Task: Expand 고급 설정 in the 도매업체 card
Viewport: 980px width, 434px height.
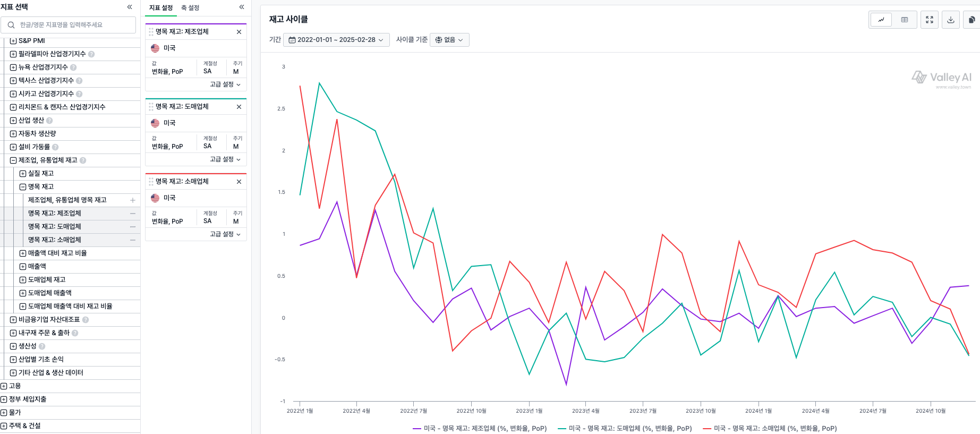Action: (x=225, y=159)
